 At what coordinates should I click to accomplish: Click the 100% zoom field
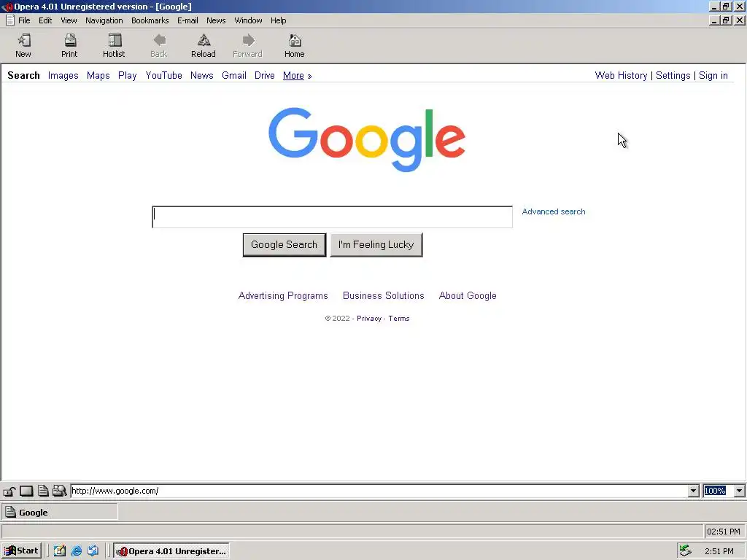[x=718, y=491]
